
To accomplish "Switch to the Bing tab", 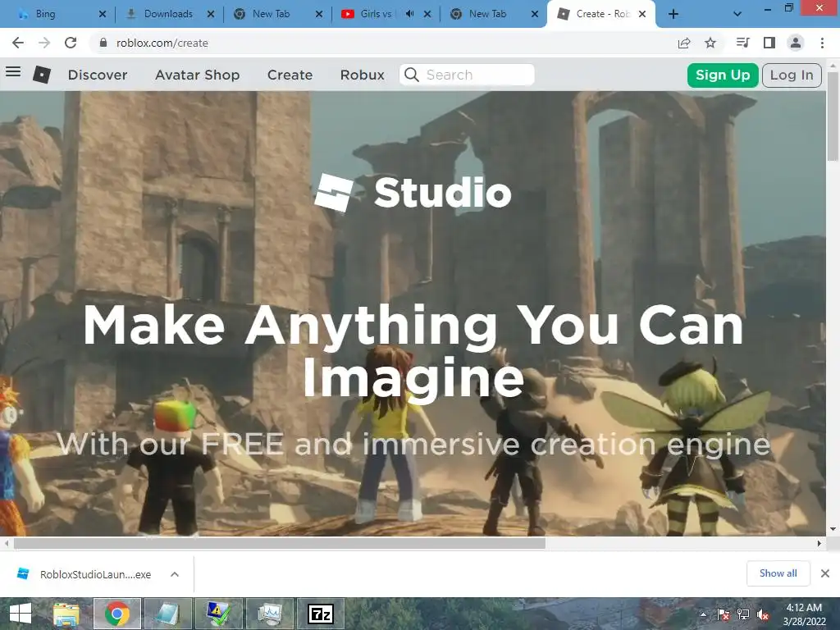I will click(x=46, y=14).
